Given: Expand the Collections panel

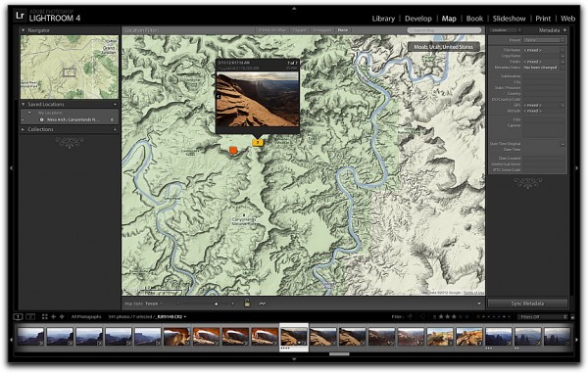Looking at the screenshot, I should (x=24, y=129).
